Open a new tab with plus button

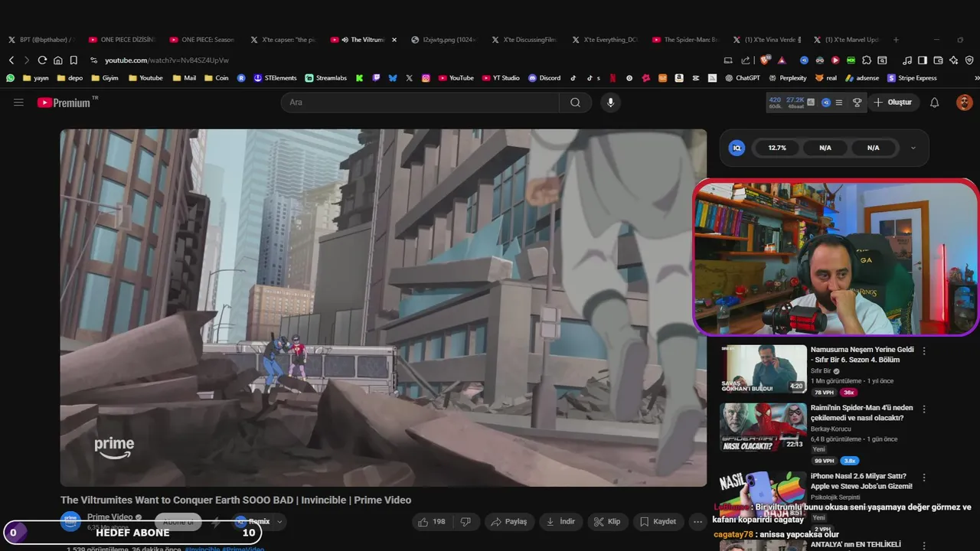click(896, 40)
